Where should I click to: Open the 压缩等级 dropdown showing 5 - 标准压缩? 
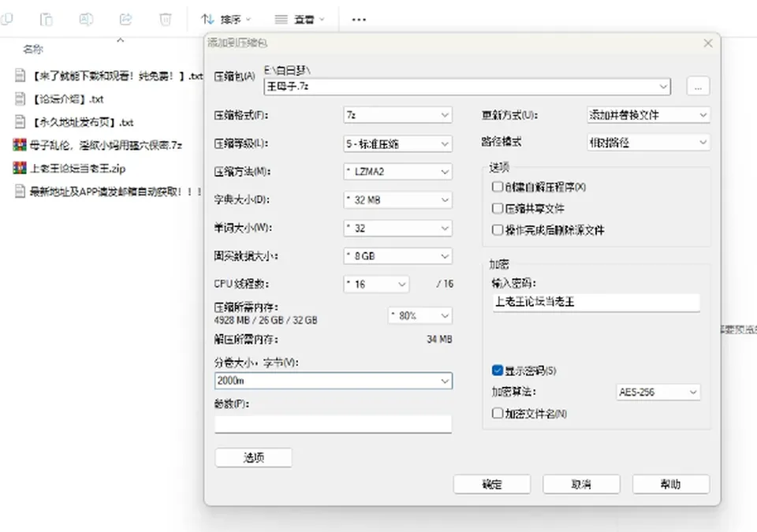[397, 144]
